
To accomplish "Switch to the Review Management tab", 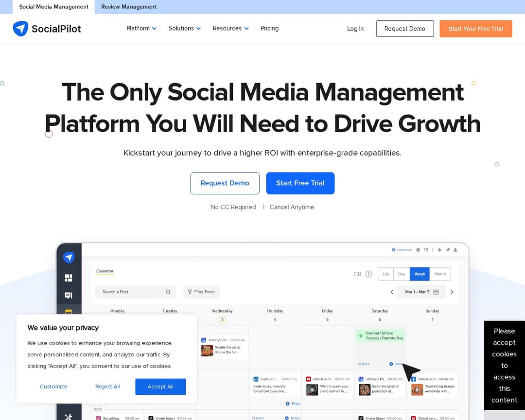I will click(128, 7).
